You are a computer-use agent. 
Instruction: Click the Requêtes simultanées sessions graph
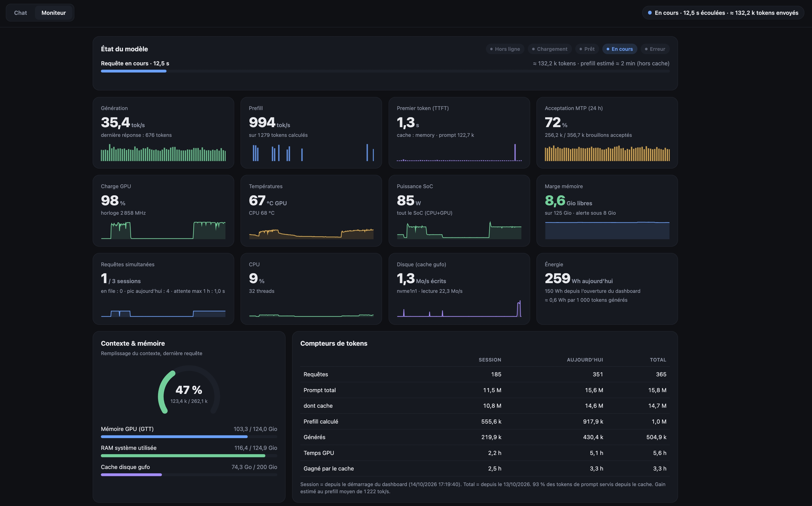pos(163,309)
